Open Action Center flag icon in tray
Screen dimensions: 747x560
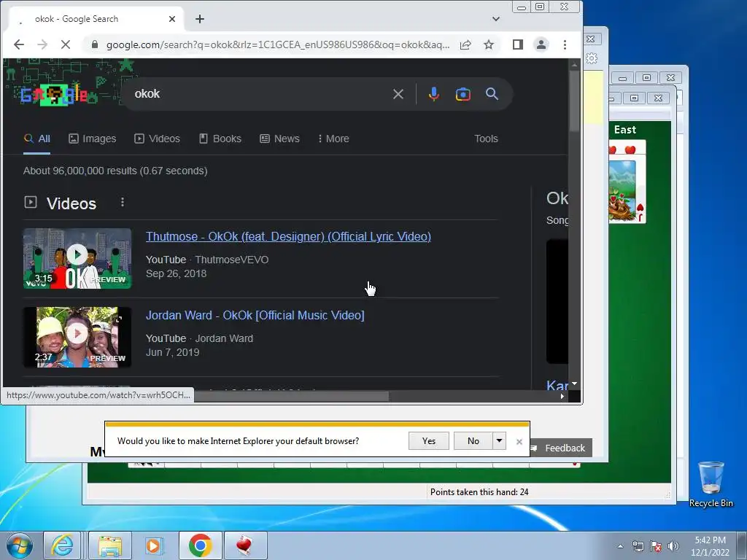656,546
